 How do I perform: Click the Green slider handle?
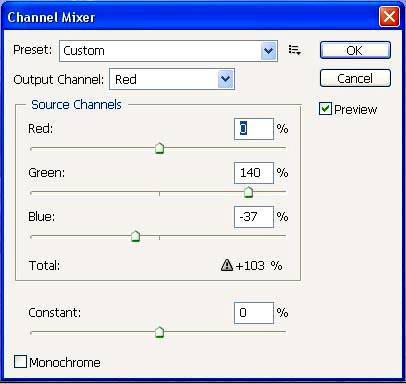pyautogui.click(x=248, y=192)
